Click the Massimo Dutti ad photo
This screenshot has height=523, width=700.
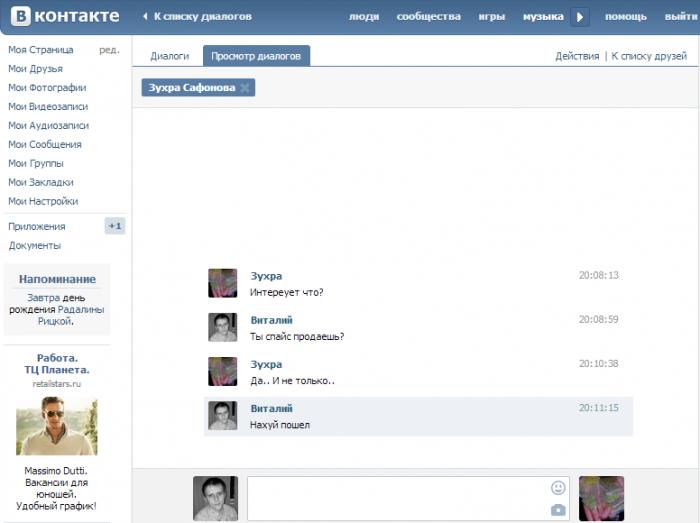(57, 426)
